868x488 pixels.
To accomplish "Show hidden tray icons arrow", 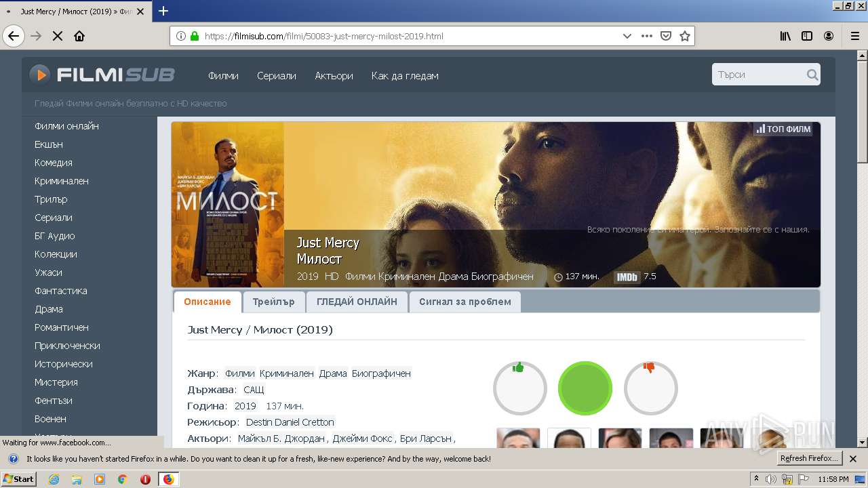I will click(x=756, y=479).
